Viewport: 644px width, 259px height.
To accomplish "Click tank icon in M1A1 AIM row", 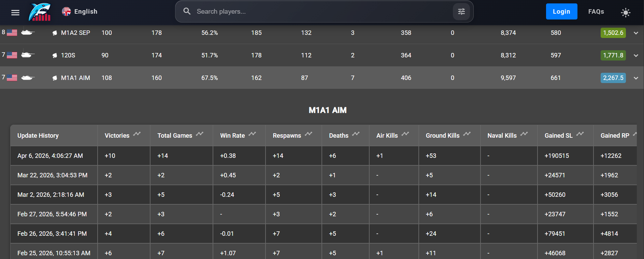I will coord(28,78).
